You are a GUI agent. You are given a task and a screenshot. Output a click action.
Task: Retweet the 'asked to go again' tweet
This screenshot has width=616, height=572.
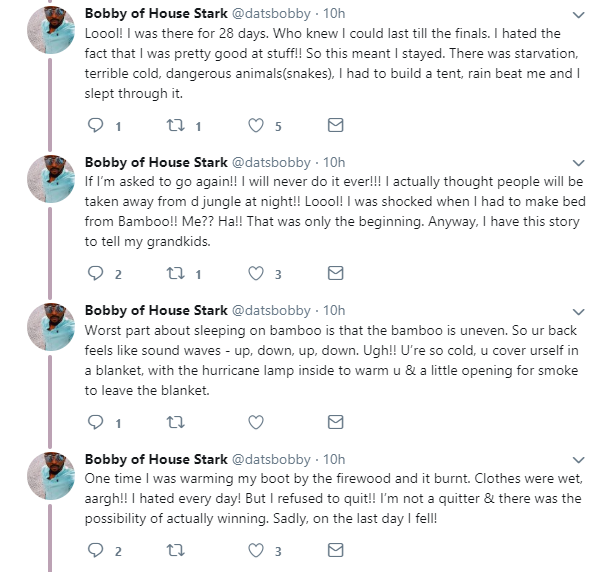pyautogui.click(x=177, y=274)
